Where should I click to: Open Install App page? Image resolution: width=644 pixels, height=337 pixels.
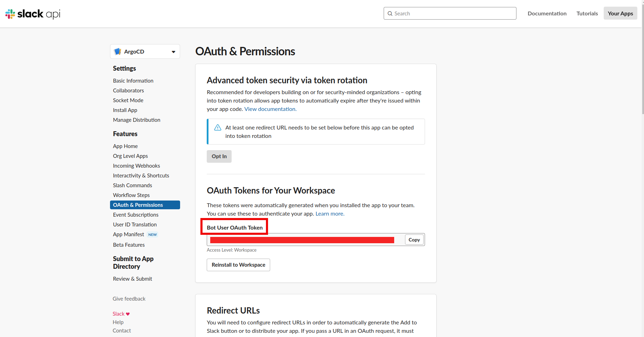click(125, 110)
